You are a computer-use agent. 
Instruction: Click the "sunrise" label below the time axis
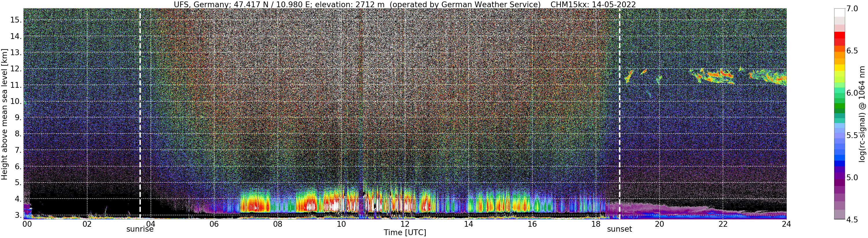140,229
